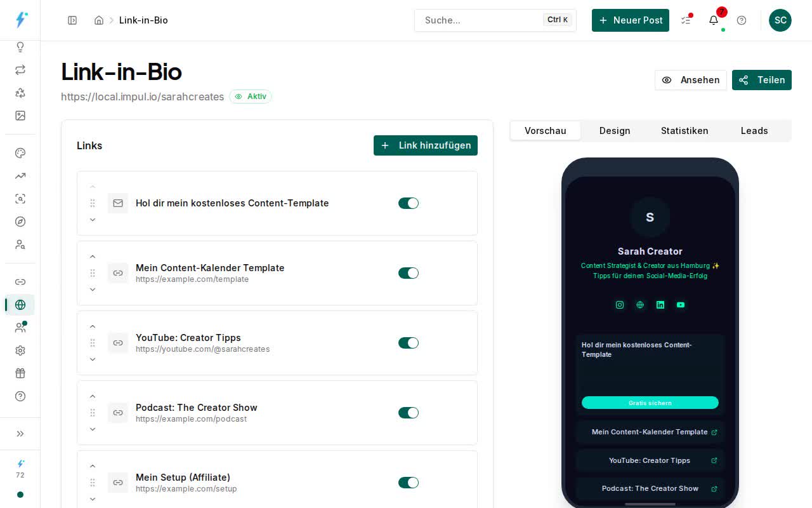Image resolution: width=812 pixels, height=508 pixels.
Task: Grab the drag handle for YouTube: Creator Tipps
Action: (x=93, y=343)
